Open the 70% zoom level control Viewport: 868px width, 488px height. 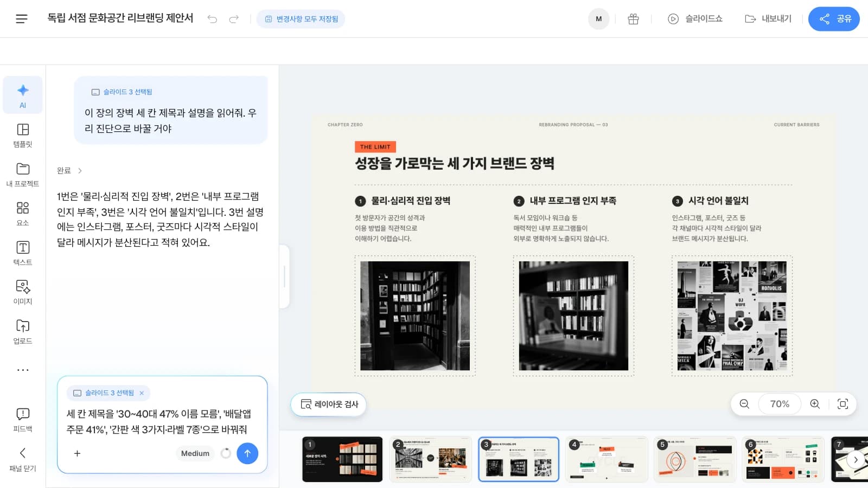click(780, 404)
